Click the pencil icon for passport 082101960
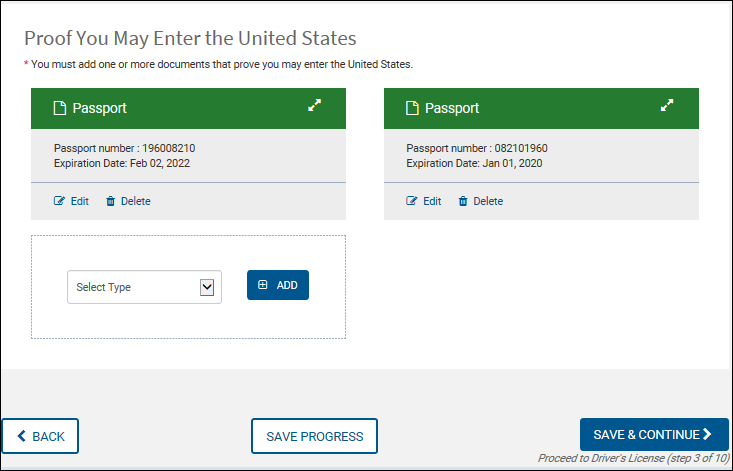This screenshot has width=733, height=471. [412, 201]
